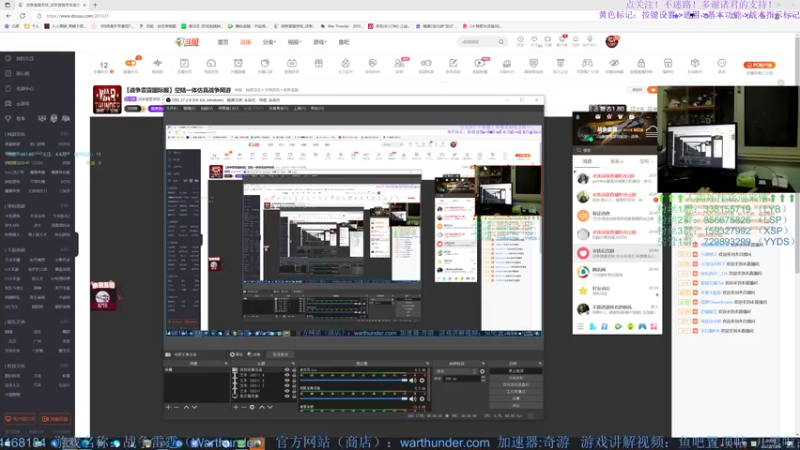Expand the 视频 dropdown in Douyu navigation
The image size is (800, 450).
[294, 42]
